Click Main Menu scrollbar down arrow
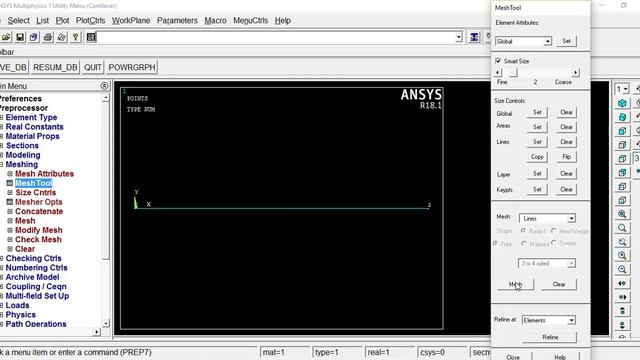 pyautogui.click(x=105, y=323)
